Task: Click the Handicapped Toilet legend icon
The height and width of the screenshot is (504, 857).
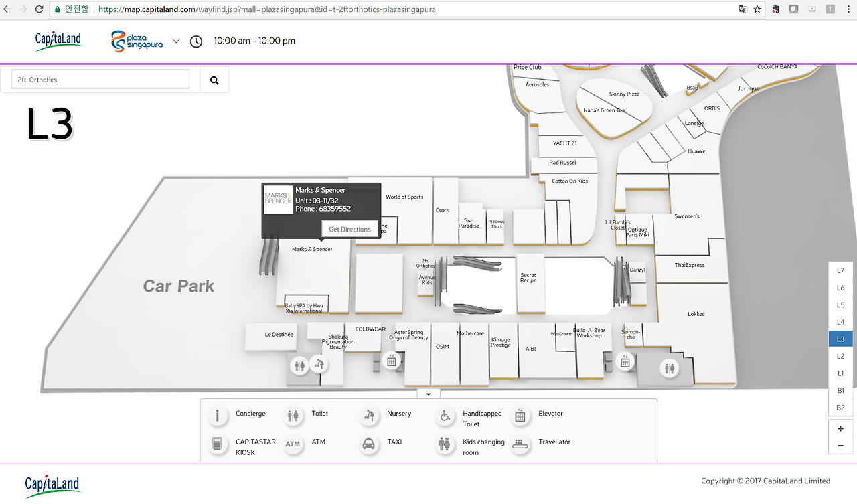Action: (x=445, y=416)
